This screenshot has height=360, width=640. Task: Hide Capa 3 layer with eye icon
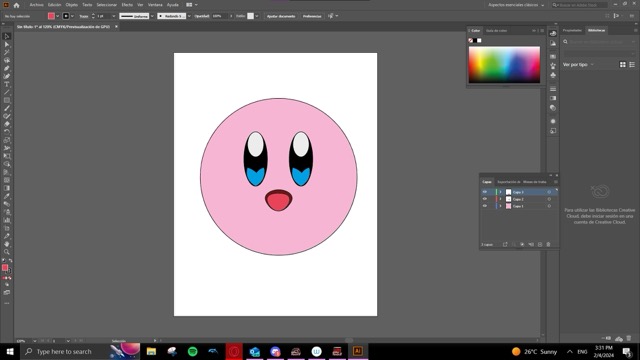pos(484,192)
